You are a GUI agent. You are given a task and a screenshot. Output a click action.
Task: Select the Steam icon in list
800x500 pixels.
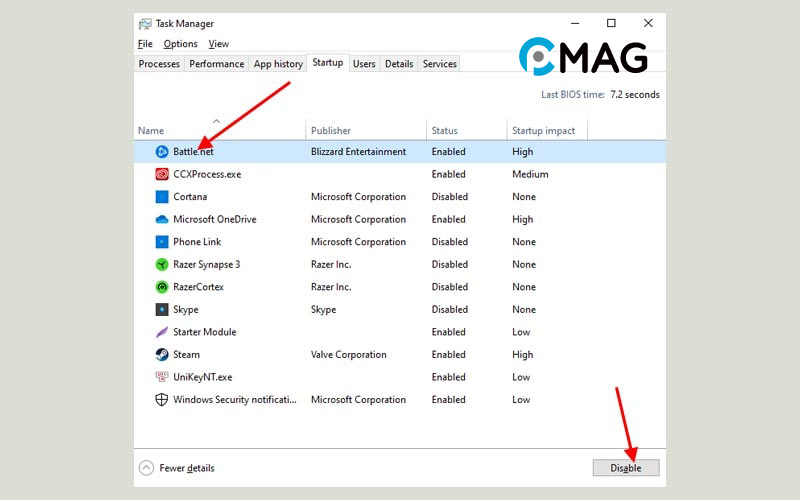click(x=162, y=355)
